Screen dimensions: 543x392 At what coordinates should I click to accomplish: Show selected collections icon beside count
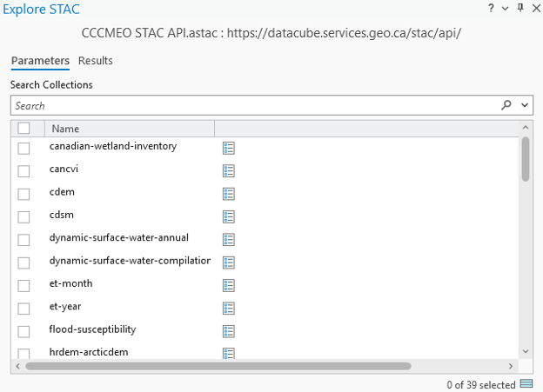tap(526, 383)
